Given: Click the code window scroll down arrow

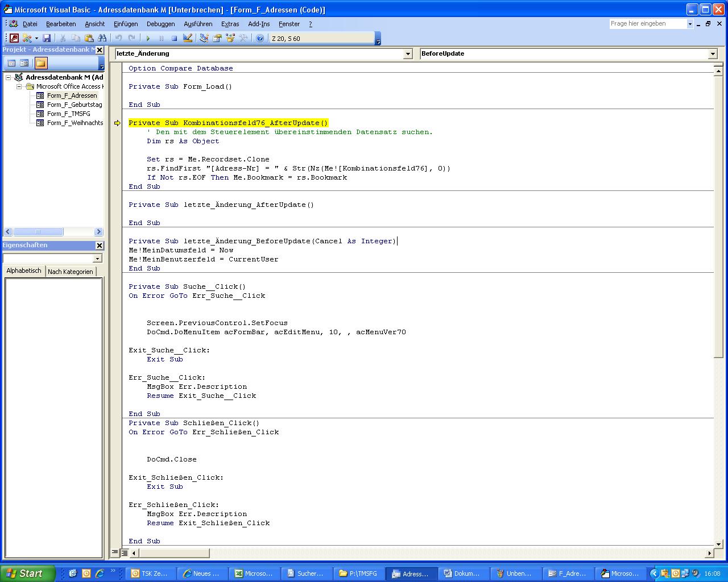Looking at the screenshot, I should coord(718,544).
